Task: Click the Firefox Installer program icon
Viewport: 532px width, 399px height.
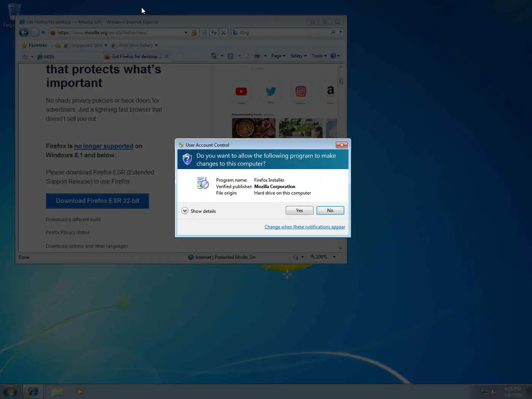Action: tap(203, 183)
